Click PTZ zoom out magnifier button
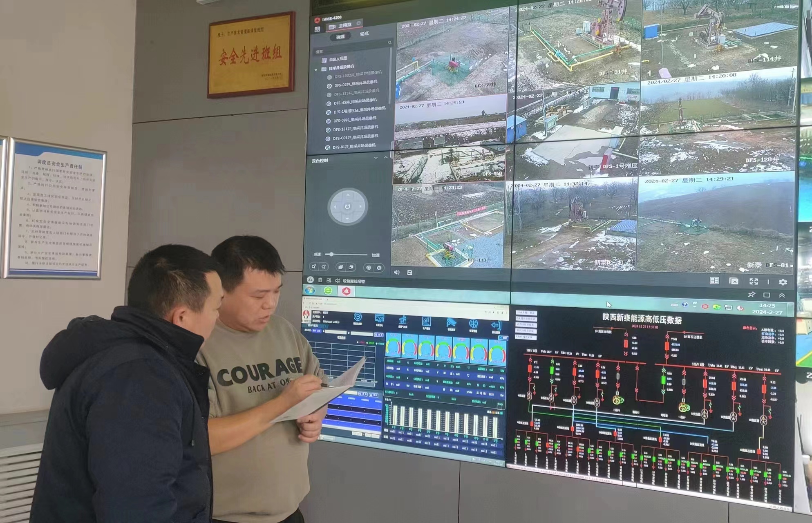Image resolution: width=812 pixels, height=523 pixels. tap(323, 267)
